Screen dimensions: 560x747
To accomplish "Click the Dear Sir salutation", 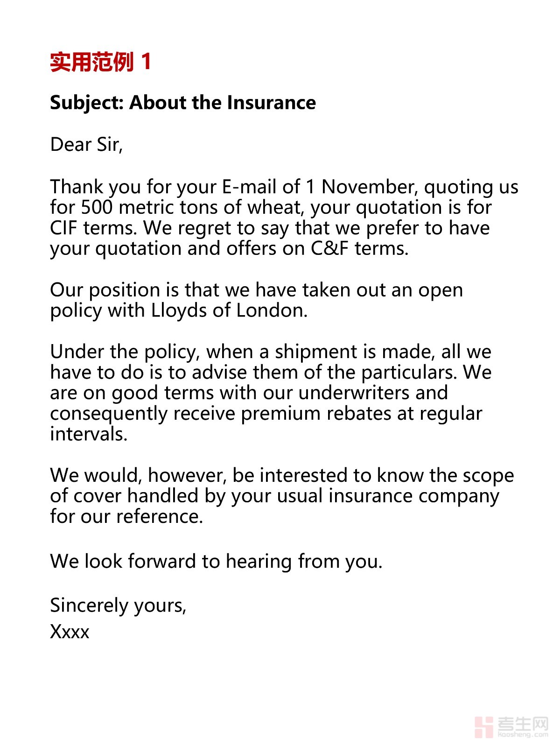I will [x=86, y=145].
